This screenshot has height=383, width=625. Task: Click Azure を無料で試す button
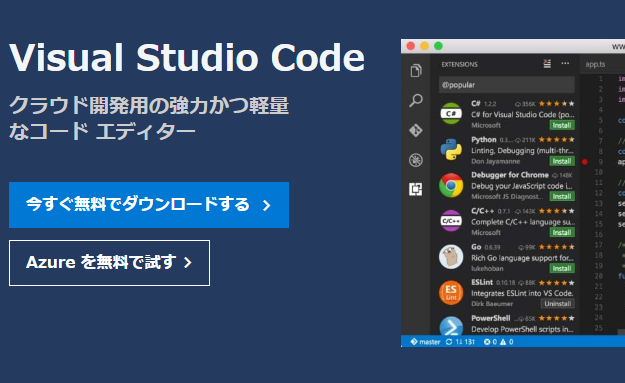(x=109, y=263)
